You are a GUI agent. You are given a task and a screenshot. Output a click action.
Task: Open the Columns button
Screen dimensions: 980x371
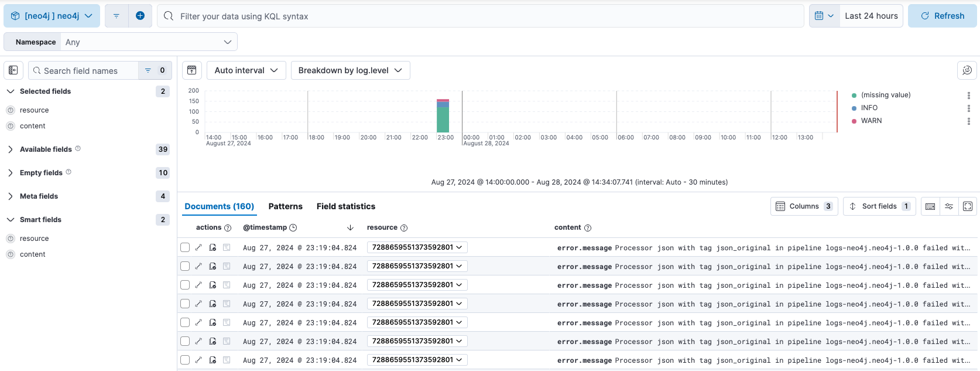click(804, 206)
